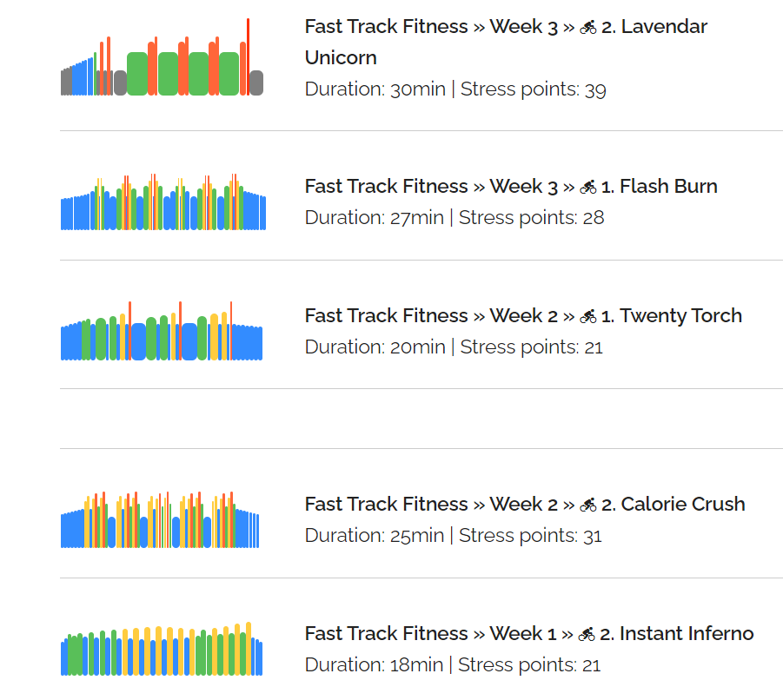The image size is (783, 700).
Task: Open the Week 2 Twenty Torch title link
Action: coord(523,316)
